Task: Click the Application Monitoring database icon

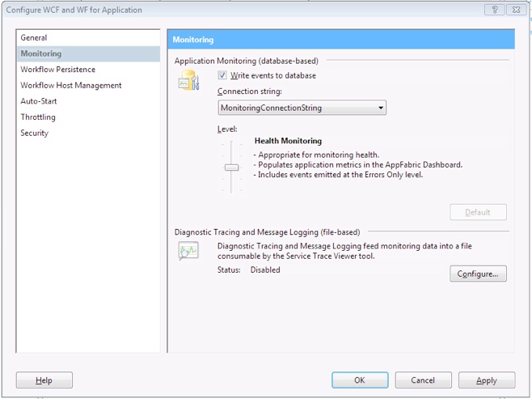Action: click(188, 80)
